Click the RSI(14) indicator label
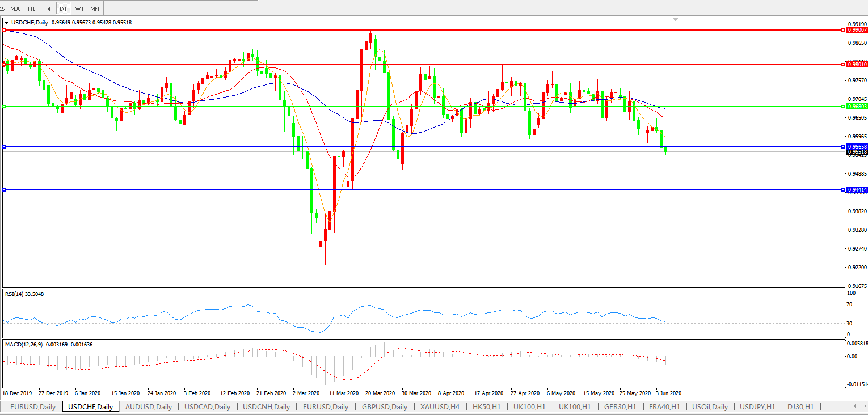Image resolution: width=868 pixels, height=415 pixels. [24, 294]
